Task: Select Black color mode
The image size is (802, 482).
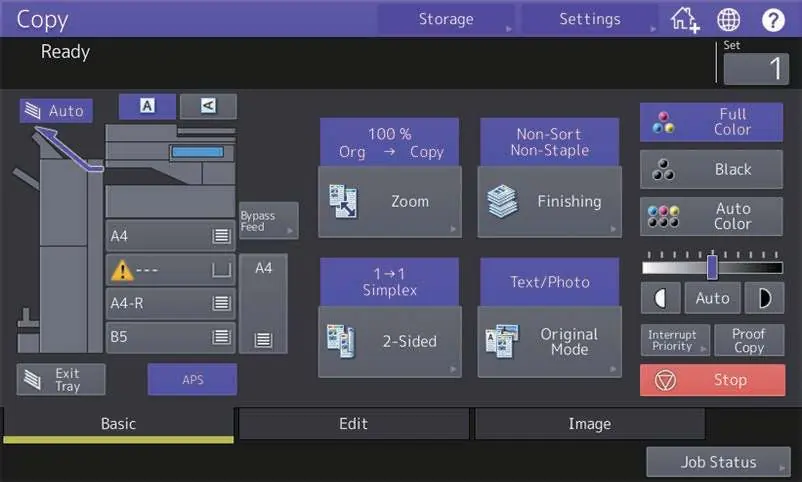Action: tap(711, 169)
